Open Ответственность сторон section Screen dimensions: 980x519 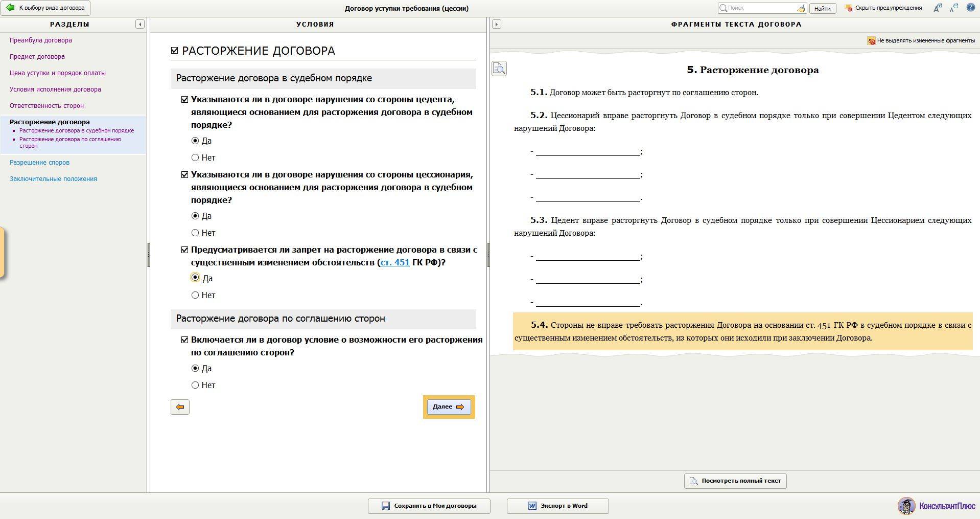tap(46, 106)
